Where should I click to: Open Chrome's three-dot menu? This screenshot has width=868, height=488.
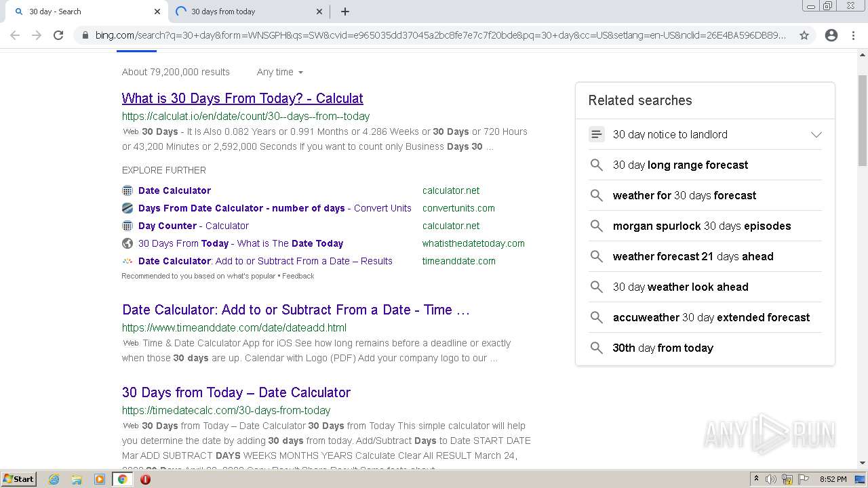click(853, 35)
